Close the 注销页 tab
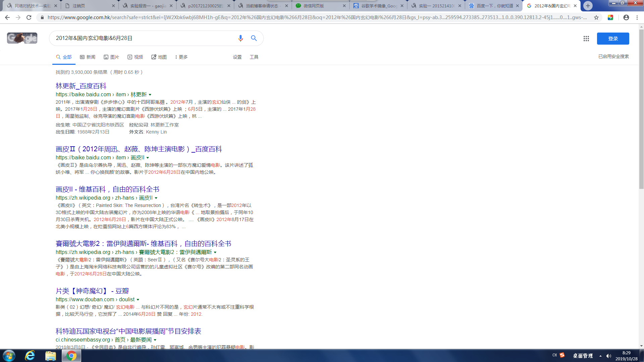Viewport: 644px width, 362px height. tap(113, 6)
